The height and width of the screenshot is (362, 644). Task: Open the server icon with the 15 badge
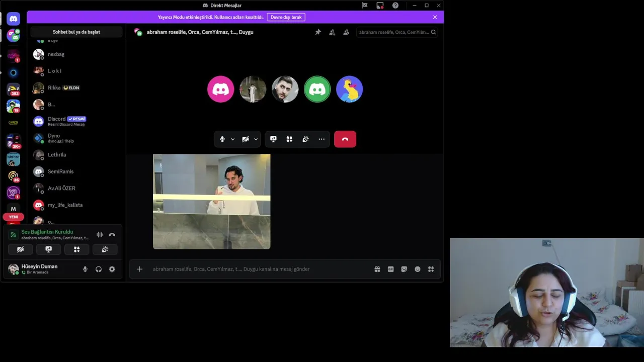coord(14,106)
